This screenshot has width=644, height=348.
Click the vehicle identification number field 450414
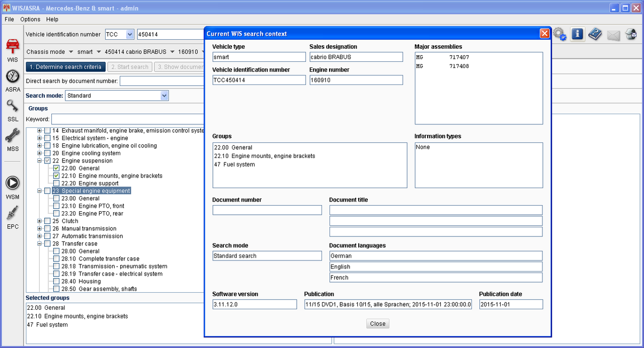point(170,35)
